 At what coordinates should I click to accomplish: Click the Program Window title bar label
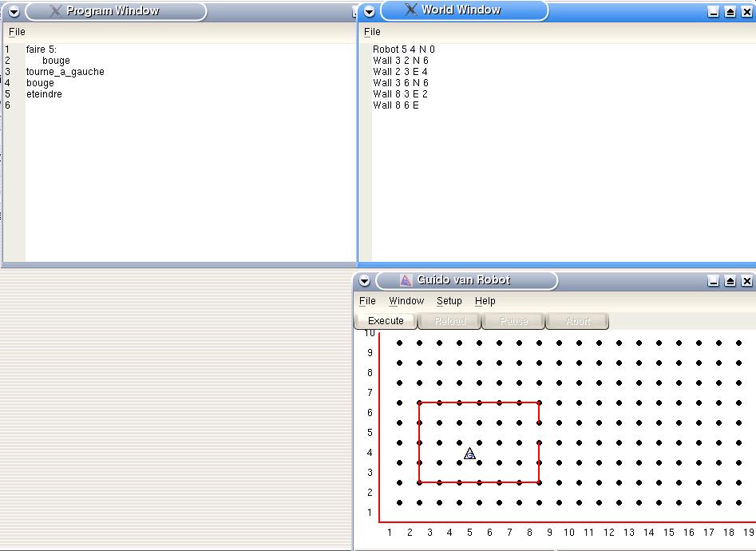113,10
